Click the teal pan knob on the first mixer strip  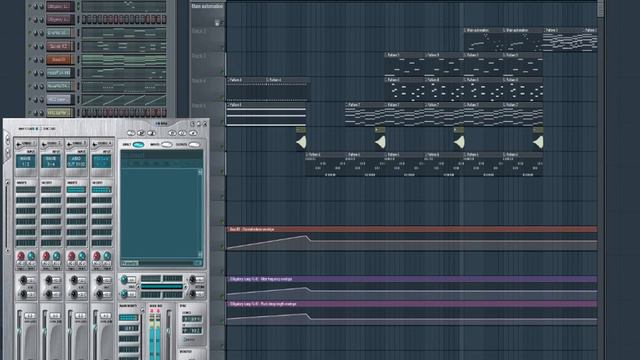31,256
